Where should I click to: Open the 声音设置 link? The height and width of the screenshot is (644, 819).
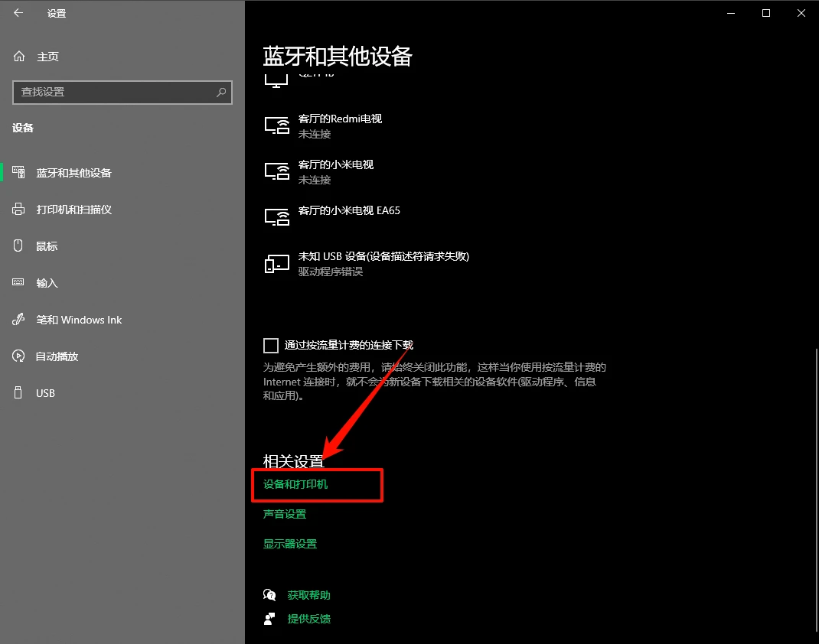(x=285, y=514)
